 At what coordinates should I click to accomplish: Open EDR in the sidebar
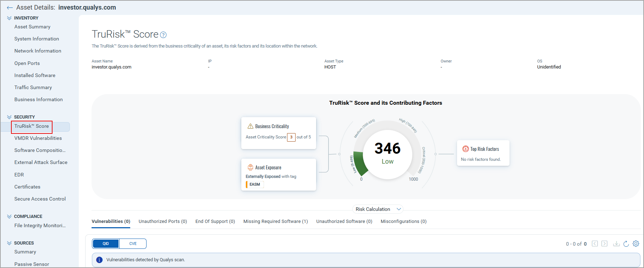pyautogui.click(x=19, y=175)
